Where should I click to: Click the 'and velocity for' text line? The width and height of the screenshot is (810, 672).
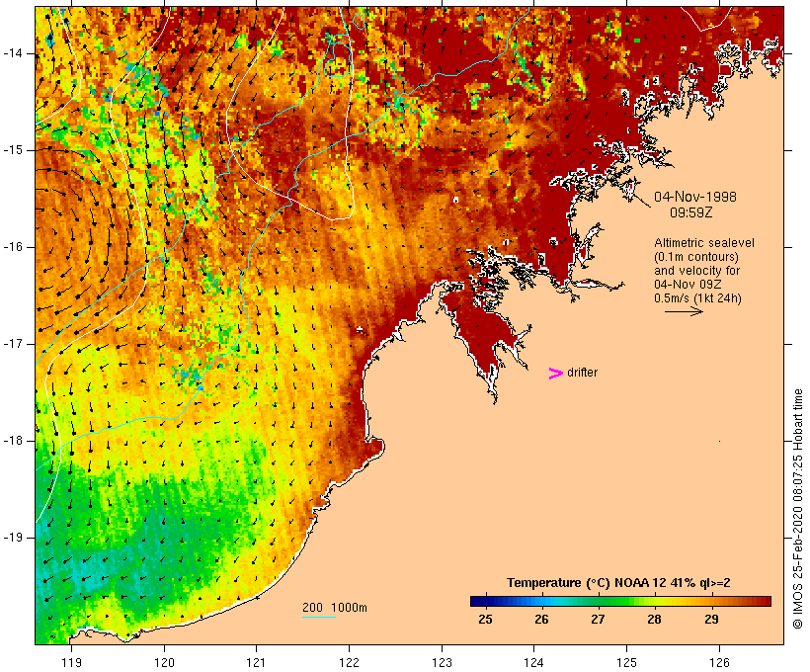point(696,271)
